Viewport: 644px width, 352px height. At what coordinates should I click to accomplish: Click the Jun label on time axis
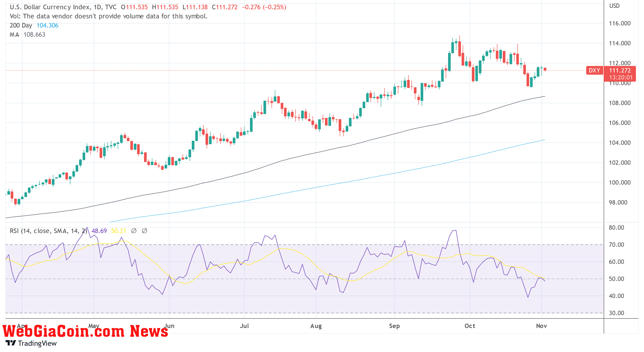(169, 326)
